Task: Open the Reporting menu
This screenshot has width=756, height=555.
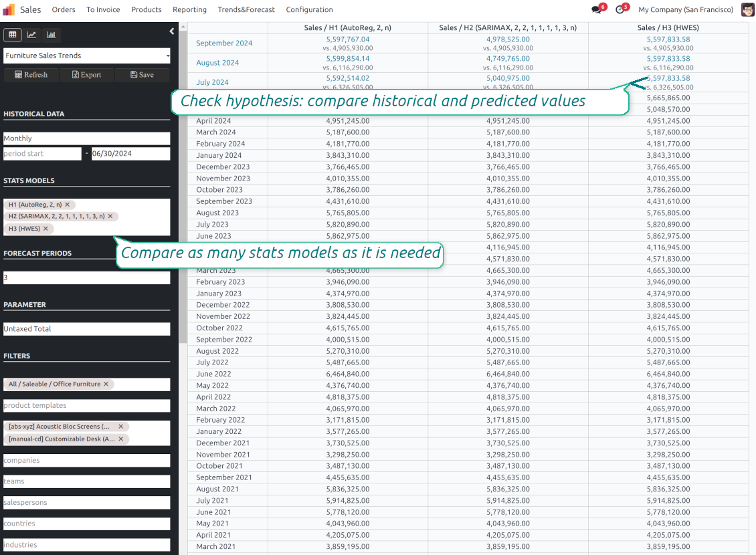Action: (189, 9)
